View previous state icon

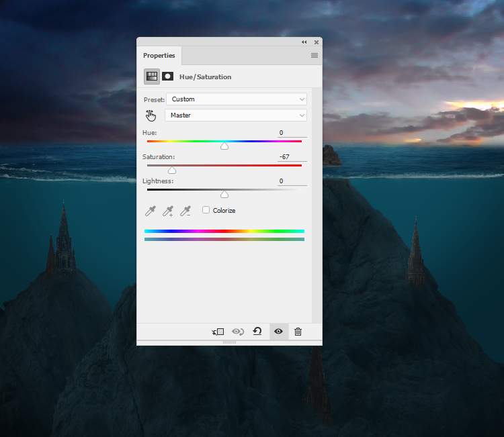pyautogui.click(x=238, y=332)
